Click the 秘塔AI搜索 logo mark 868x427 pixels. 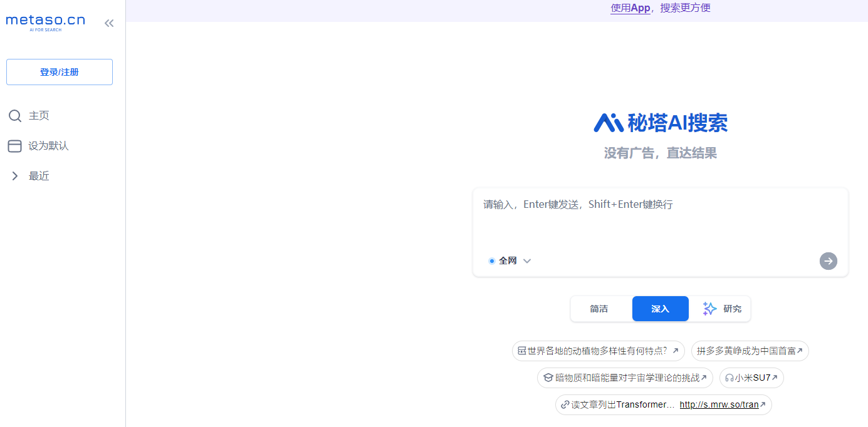pyautogui.click(x=608, y=123)
